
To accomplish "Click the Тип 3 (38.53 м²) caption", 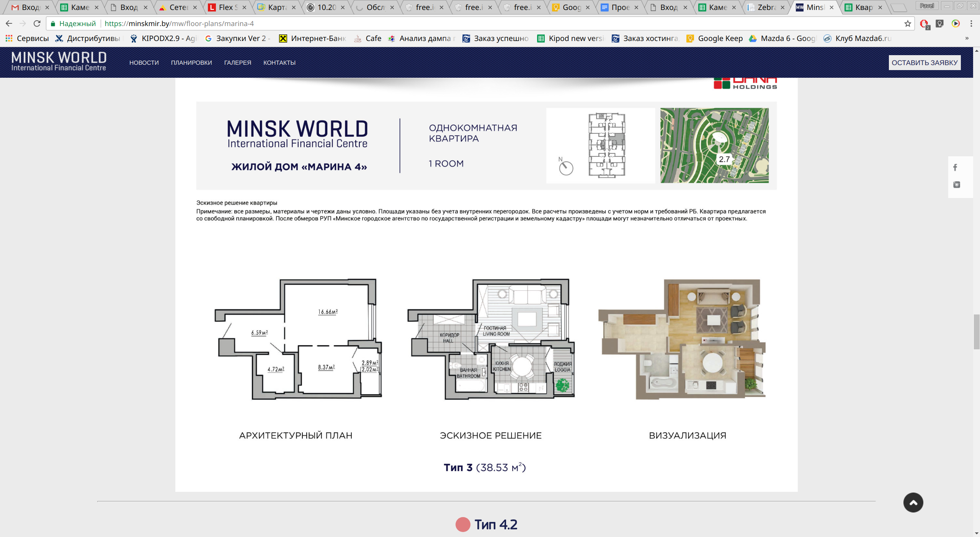I will click(485, 467).
